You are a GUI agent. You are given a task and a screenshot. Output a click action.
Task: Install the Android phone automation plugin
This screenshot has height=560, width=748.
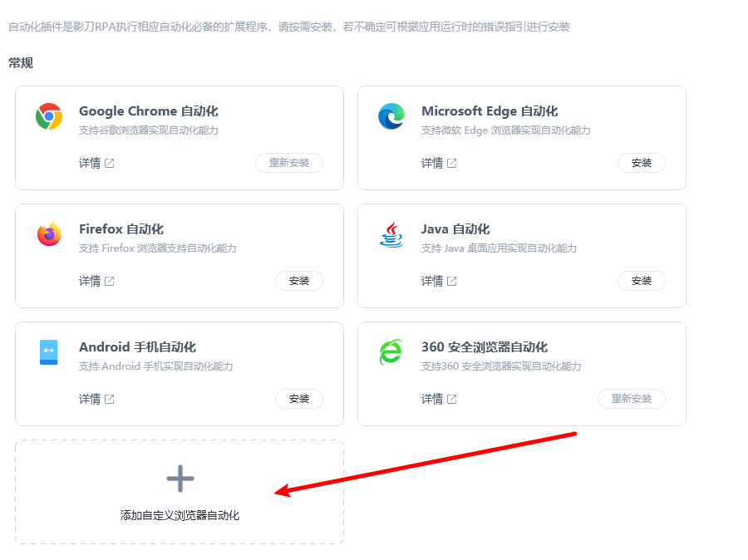(x=298, y=399)
